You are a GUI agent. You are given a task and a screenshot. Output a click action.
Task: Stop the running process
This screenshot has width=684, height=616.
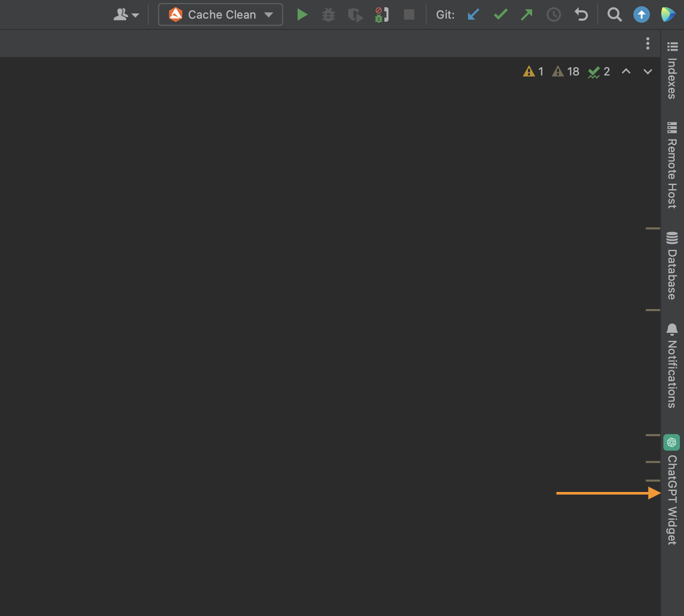click(x=409, y=14)
